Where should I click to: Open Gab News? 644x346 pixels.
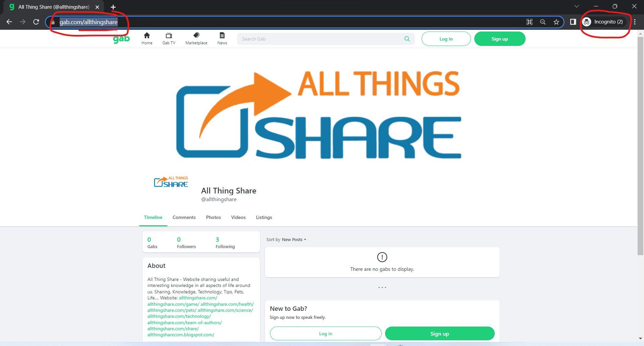(222, 39)
